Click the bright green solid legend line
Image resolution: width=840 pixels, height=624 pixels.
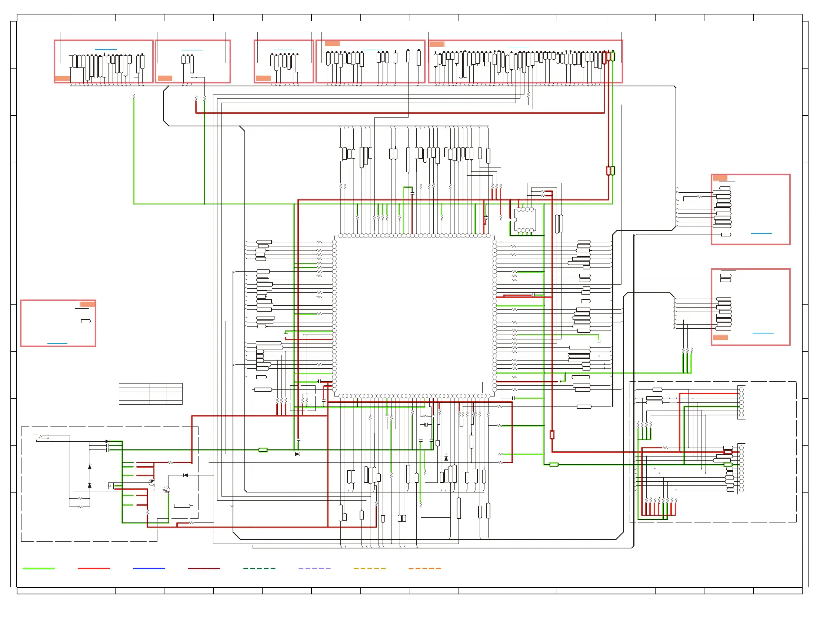(x=39, y=568)
